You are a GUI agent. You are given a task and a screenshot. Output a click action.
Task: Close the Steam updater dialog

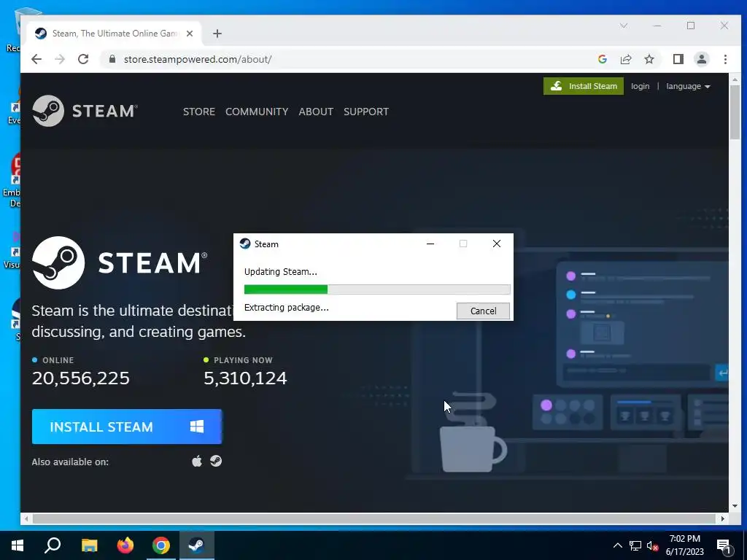coord(496,244)
